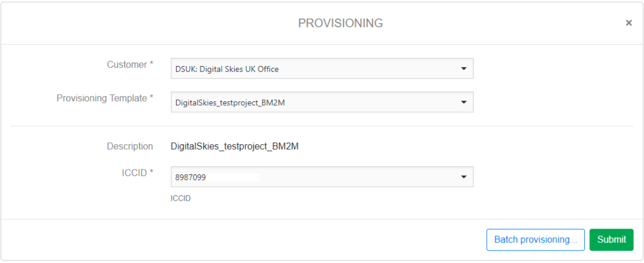Focus the empty area of the Customer combo box
Viewport: 644px width, 263px height.
tap(371, 69)
